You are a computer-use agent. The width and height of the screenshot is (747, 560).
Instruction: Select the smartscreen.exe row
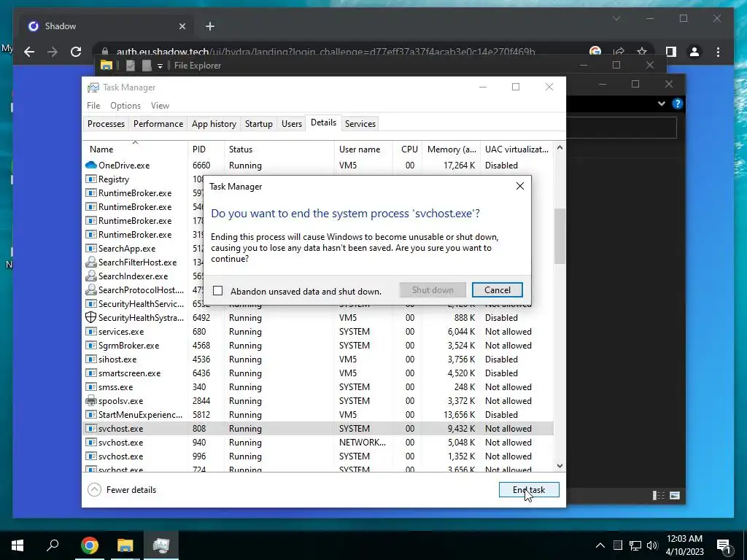(318, 373)
